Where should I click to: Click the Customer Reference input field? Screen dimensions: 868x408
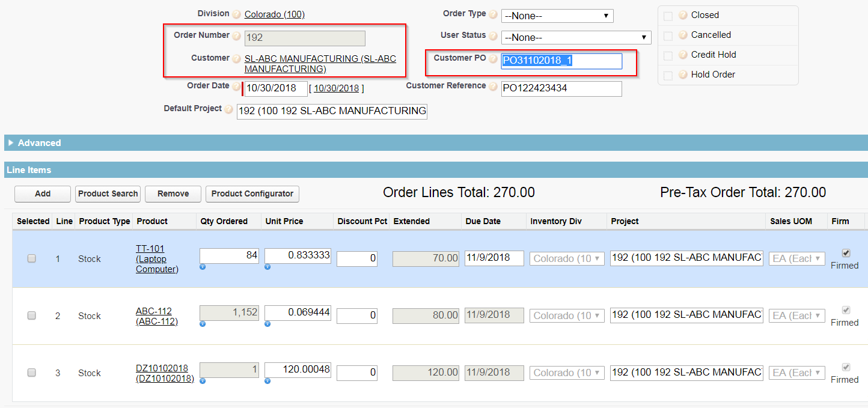click(561, 88)
